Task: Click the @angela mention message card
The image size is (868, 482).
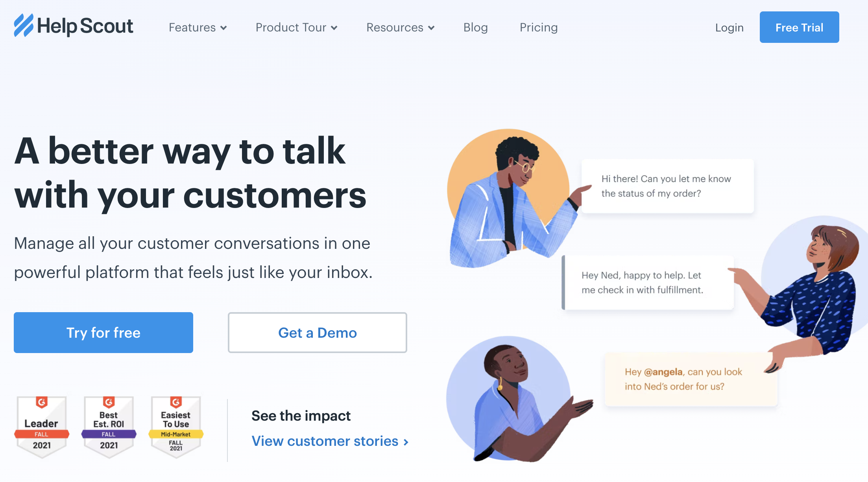Action: coord(691,379)
